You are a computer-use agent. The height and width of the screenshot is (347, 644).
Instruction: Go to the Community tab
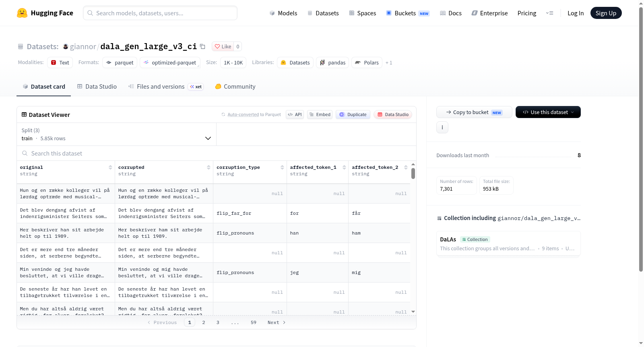point(235,86)
